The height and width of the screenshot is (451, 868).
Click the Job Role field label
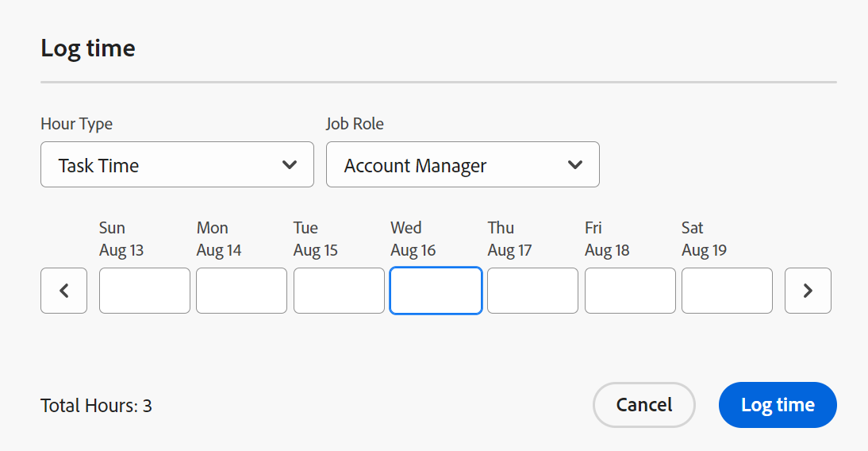pyautogui.click(x=355, y=124)
